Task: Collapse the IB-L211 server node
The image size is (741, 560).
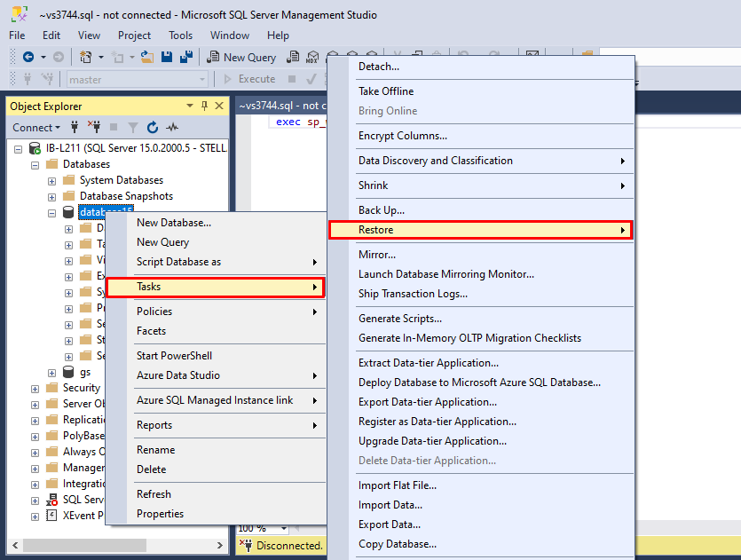Action: click(18, 149)
